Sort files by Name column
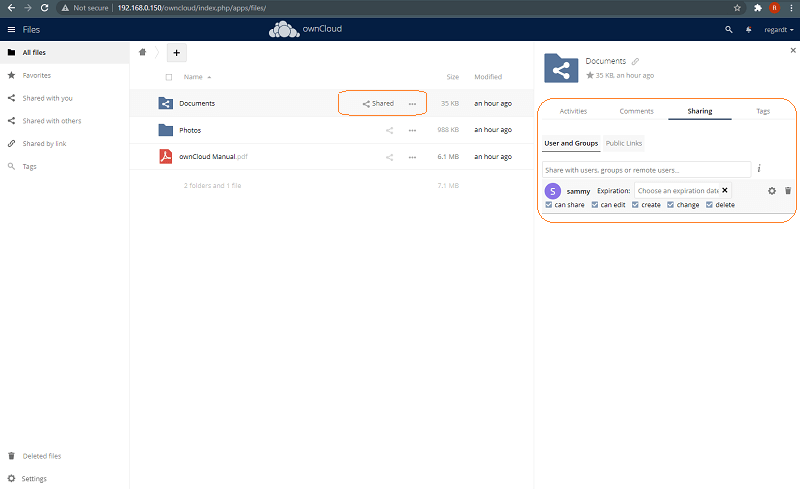This screenshot has height=490, width=800. click(x=193, y=77)
